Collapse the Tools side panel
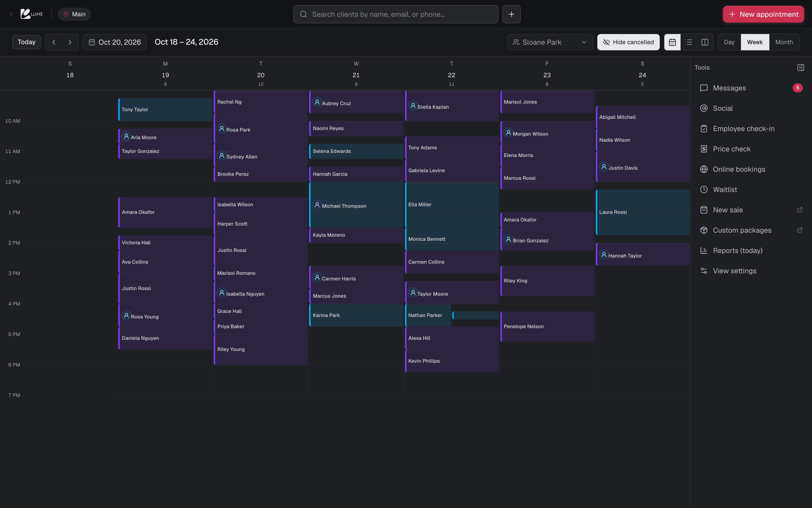The image size is (812, 508). 801,68
